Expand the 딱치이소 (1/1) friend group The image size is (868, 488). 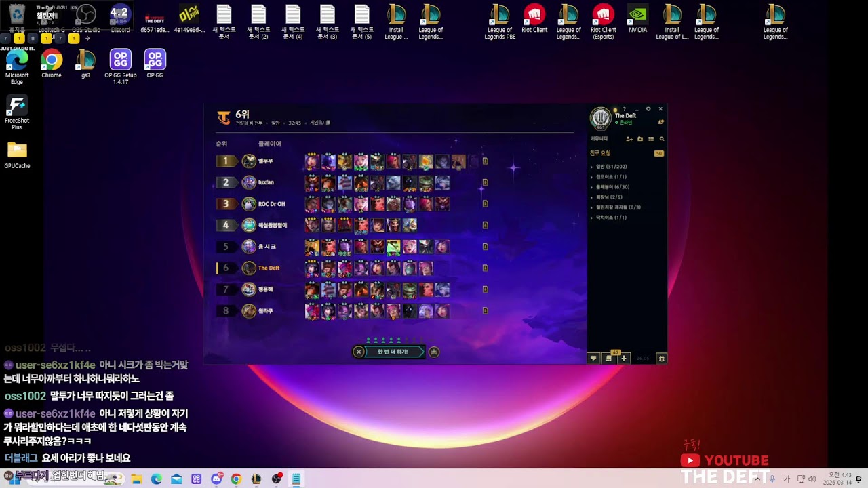[610, 218]
